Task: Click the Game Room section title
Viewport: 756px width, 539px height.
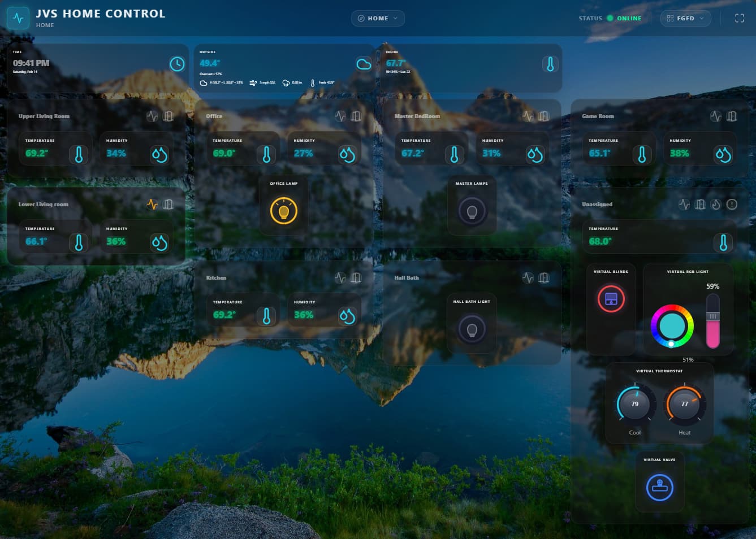Action: coord(598,116)
